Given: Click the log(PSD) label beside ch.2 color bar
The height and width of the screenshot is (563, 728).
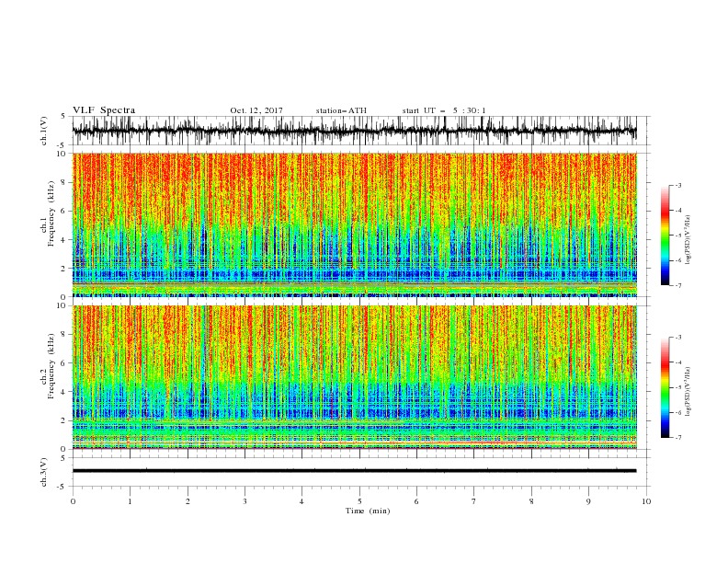Looking at the screenshot, I should pyautogui.click(x=688, y=392).
